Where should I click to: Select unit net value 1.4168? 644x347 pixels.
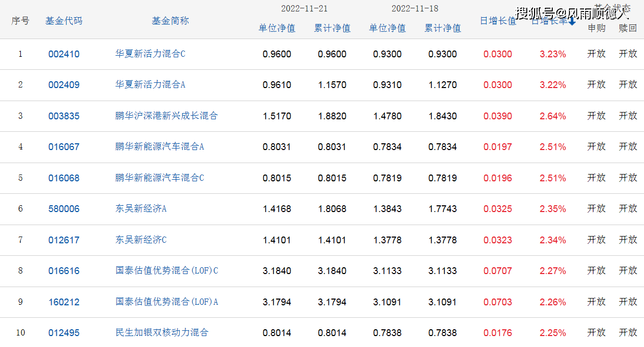[277, 209]
